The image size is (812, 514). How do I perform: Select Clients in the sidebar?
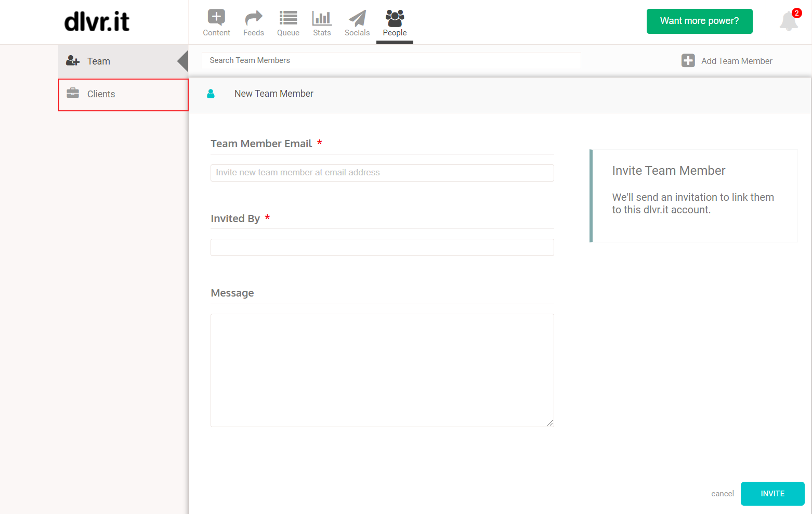point(123,95)
